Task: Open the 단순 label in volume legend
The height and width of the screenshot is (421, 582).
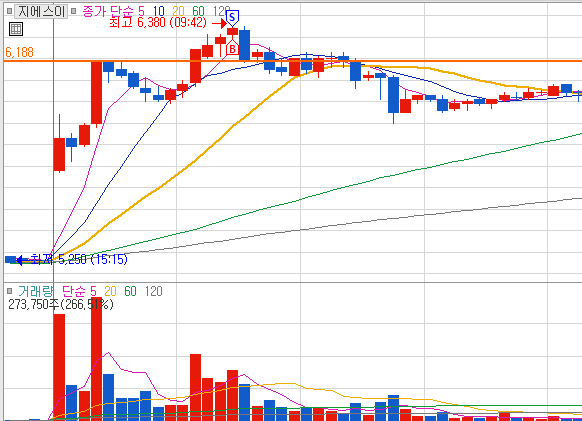Action: tap(74, 291)
